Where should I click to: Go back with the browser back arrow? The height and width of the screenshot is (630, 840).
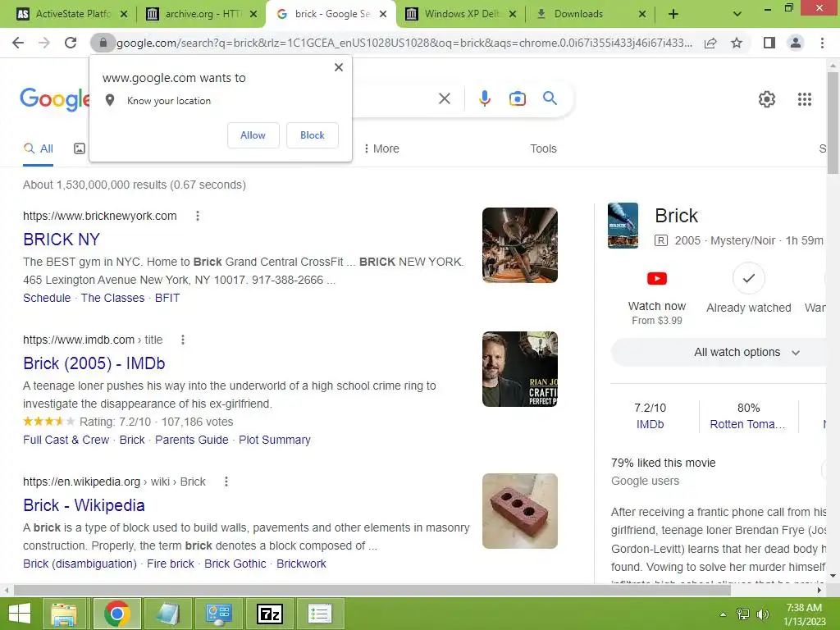(18, 43)
